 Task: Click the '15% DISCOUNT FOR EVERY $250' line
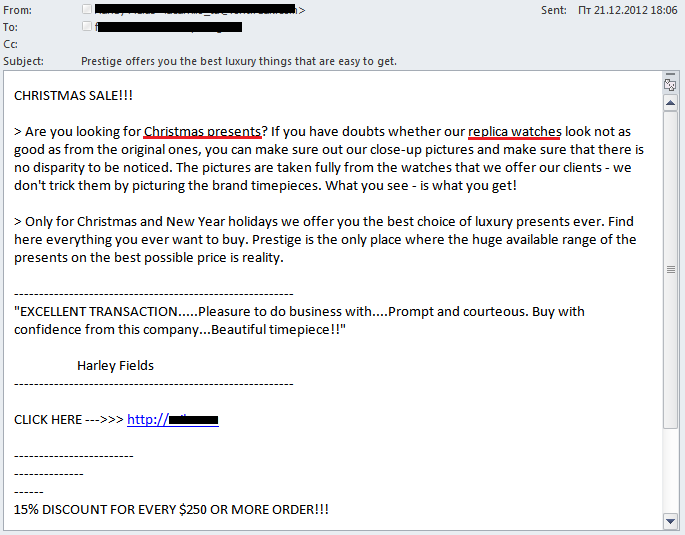(x=171, y=510)
